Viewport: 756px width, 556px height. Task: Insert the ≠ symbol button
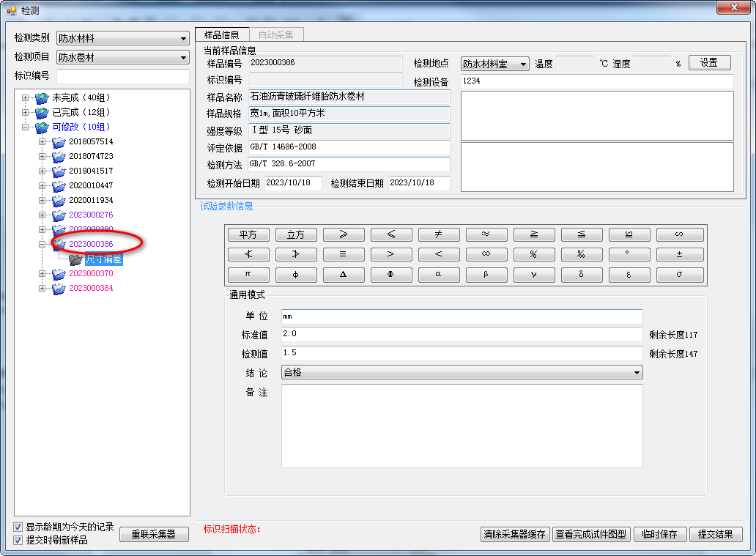coord(438,235)
